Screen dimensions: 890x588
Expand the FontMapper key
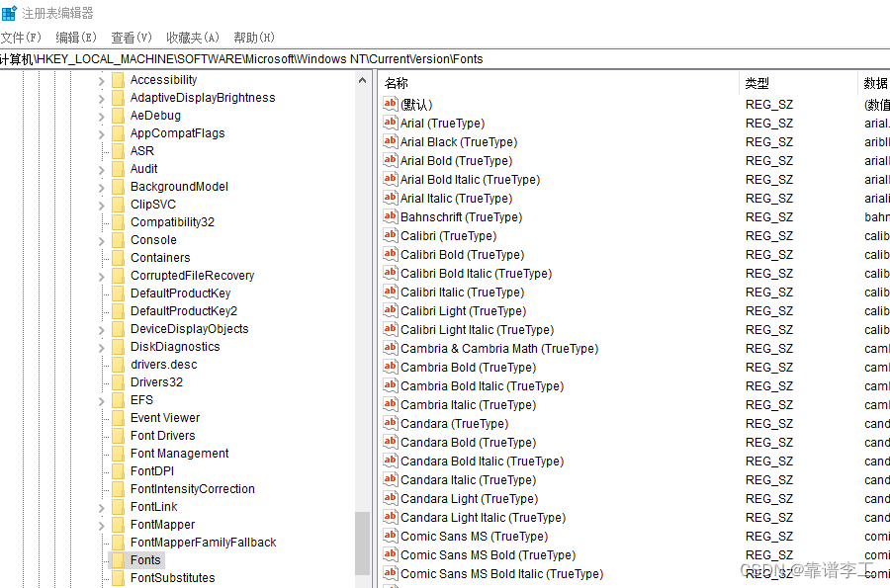pyautogui.click(x=102, y=526)
